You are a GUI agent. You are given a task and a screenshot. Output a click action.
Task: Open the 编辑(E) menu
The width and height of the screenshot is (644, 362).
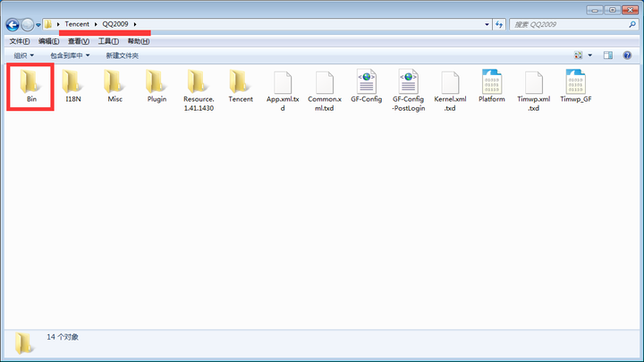coord(48,41)
